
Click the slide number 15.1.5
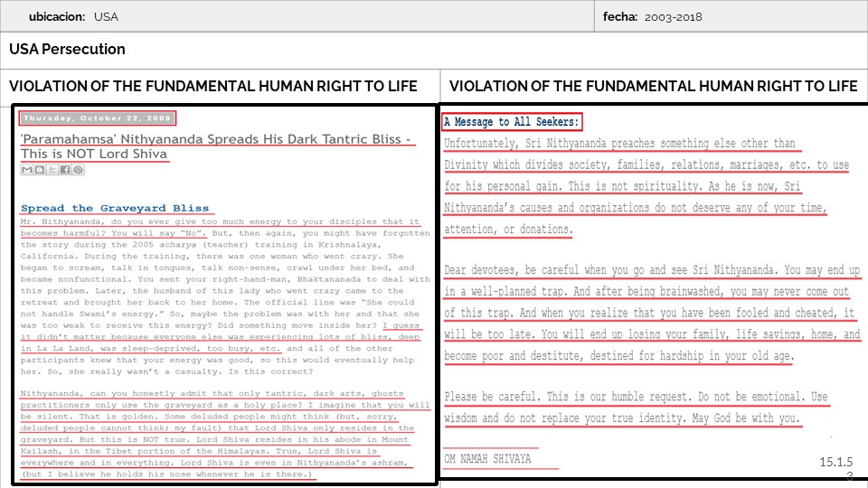point(835,462)
